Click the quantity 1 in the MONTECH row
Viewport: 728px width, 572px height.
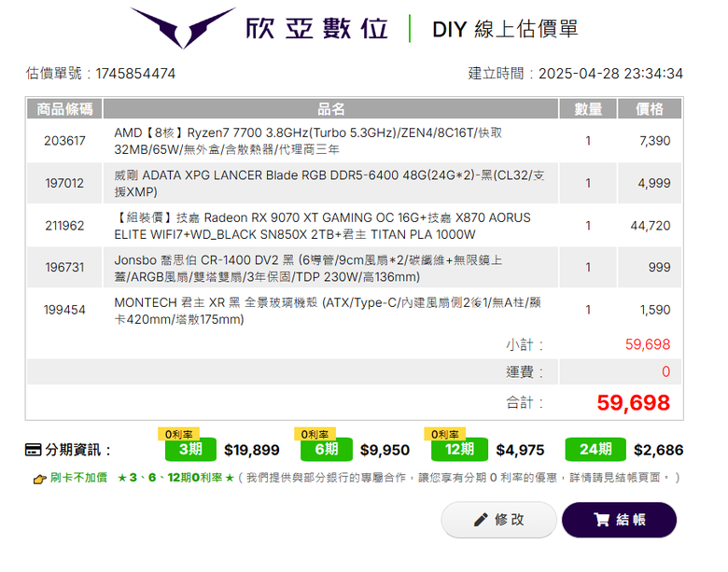588,310
